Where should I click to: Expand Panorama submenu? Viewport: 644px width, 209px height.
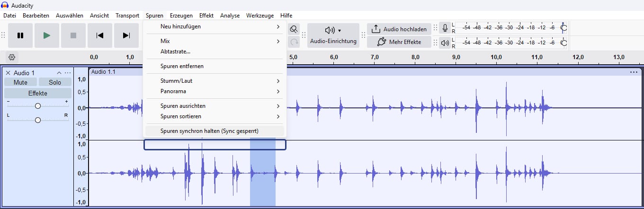click(x=215, y=91)
